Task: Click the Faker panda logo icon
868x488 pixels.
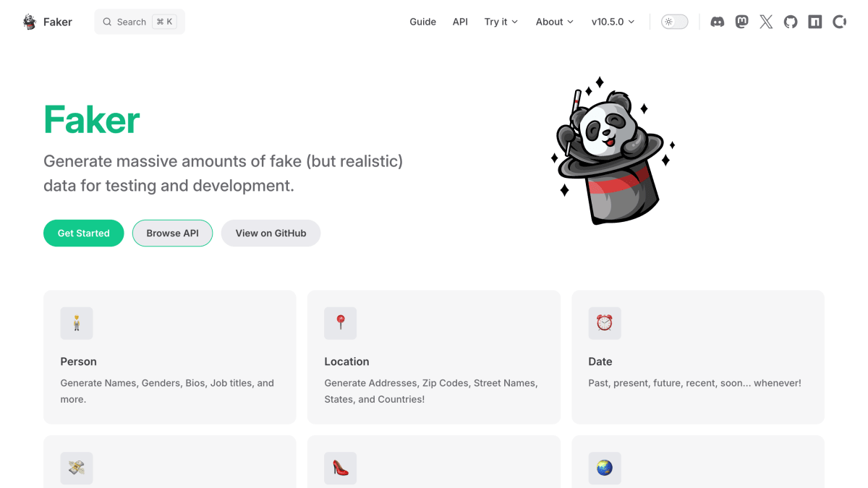Action: 30,22
